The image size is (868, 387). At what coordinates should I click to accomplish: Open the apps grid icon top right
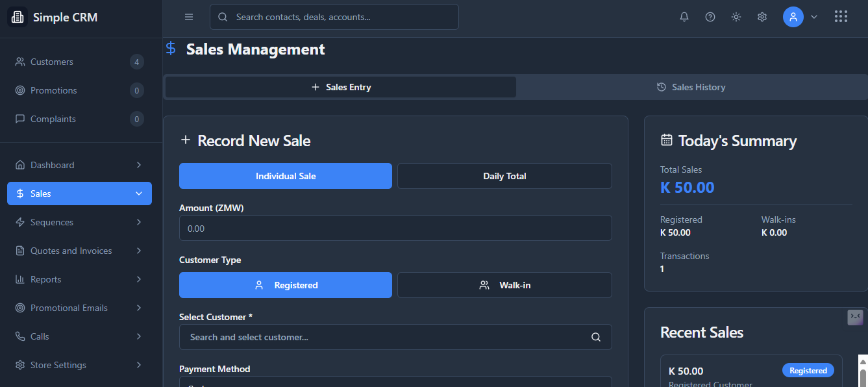(841, 16)
